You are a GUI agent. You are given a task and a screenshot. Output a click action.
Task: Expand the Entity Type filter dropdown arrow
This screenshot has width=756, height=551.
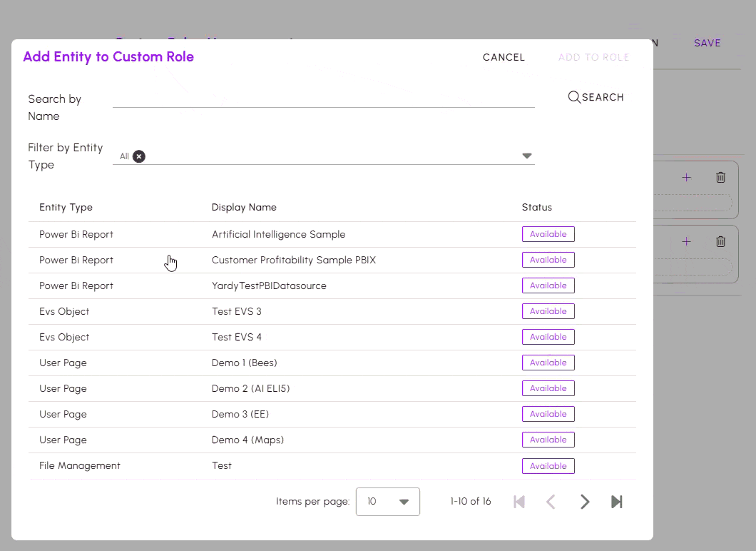pos(527,156)
